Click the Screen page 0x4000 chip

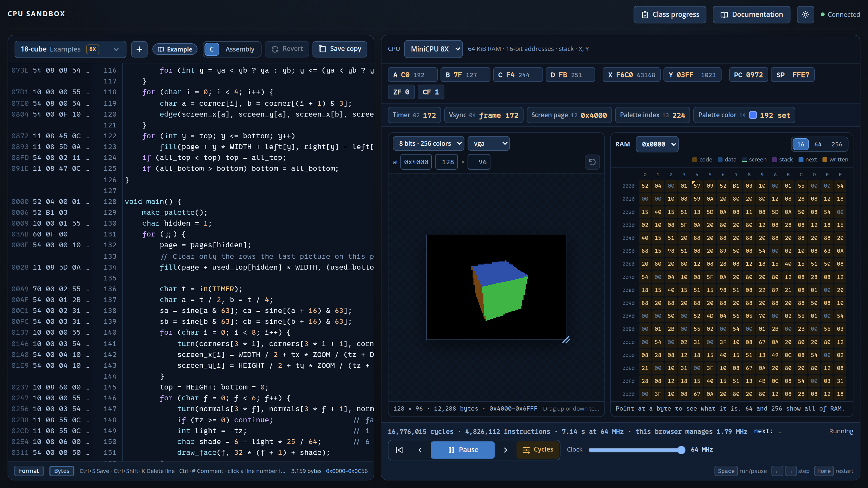coord(569,115)
